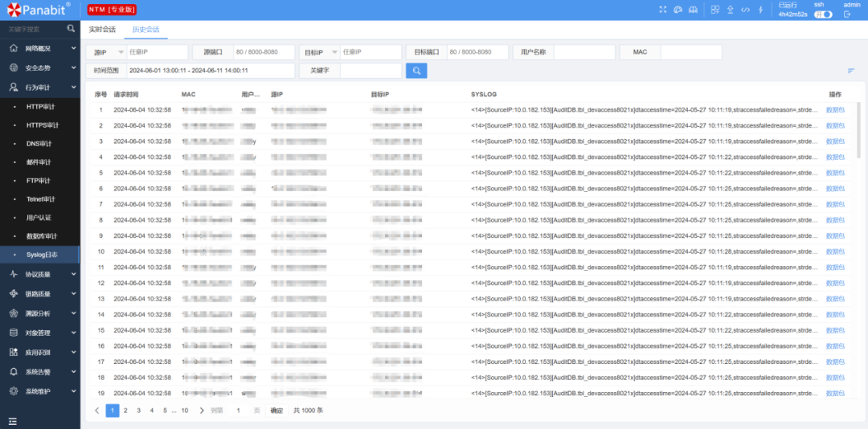The width and height of the screenshot is (868, 429).
Task: Go to previous page arrow in pagination
Action: coord(97,411)
